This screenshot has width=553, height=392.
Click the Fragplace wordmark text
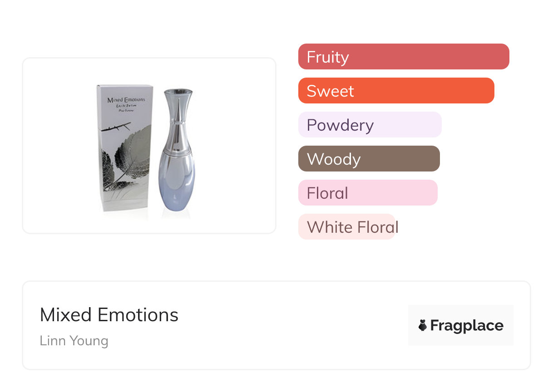[467, 326]
